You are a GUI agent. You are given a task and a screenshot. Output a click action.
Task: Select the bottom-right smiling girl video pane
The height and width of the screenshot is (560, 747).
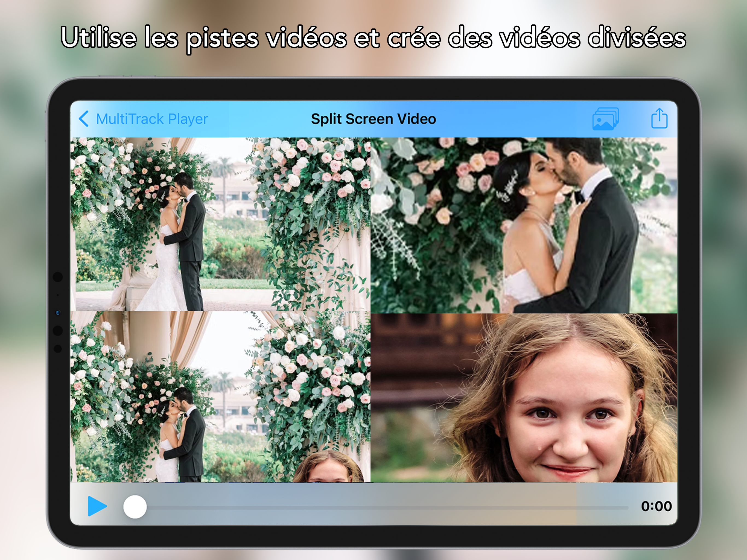524,398
